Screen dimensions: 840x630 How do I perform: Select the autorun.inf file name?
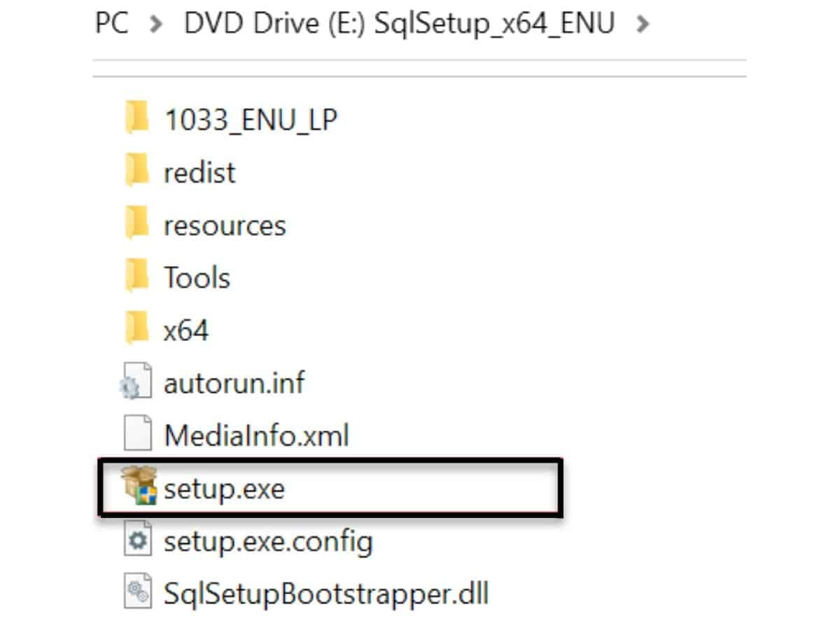click(234, 383)
